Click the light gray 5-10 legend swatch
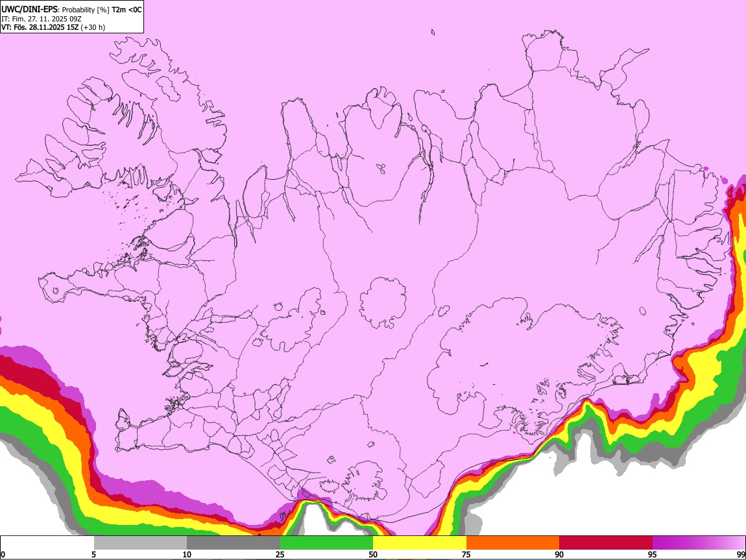 pyautogui.click(x=140, y=543)
